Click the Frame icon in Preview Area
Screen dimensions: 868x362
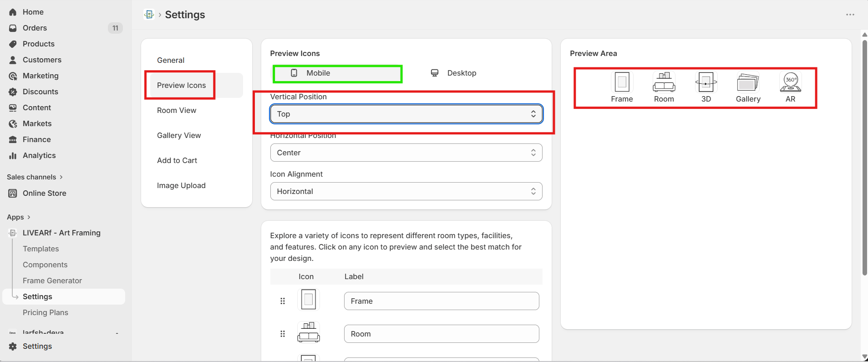pyautogui.click(x=622, y=82)
